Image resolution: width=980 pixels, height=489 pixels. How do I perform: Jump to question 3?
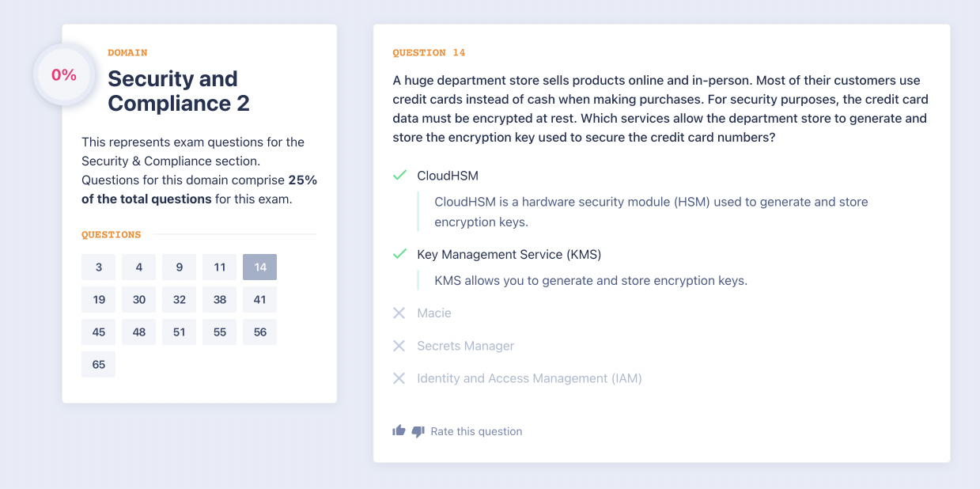point(98,267)
